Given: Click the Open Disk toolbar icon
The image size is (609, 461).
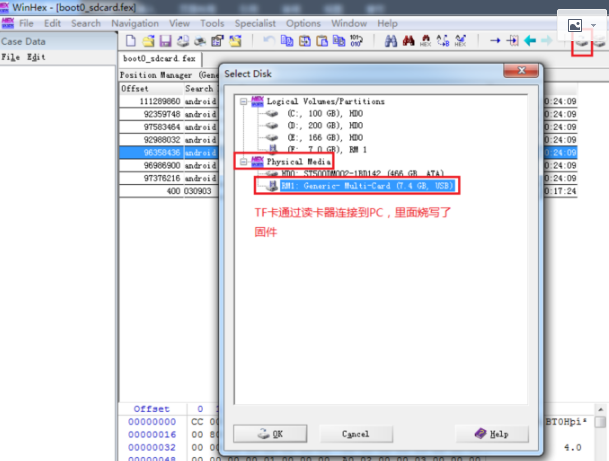Looking at the screenshot, I should (582, 43).
